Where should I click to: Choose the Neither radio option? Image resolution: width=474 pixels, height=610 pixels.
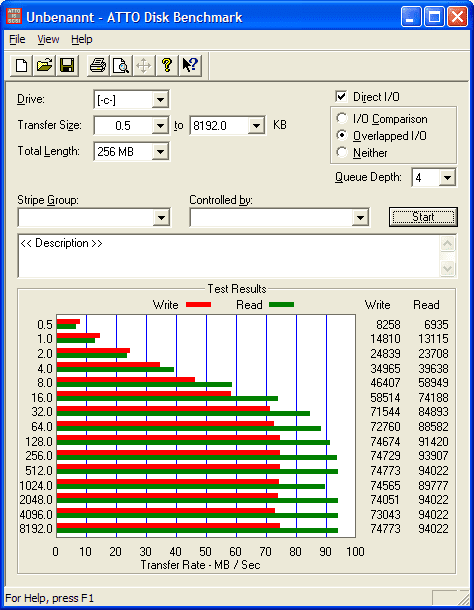(342, 152)
